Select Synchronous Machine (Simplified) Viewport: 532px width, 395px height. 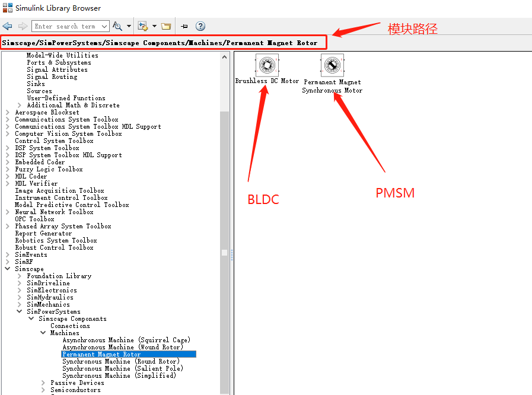pyautogui.click(x=119, y=375)
